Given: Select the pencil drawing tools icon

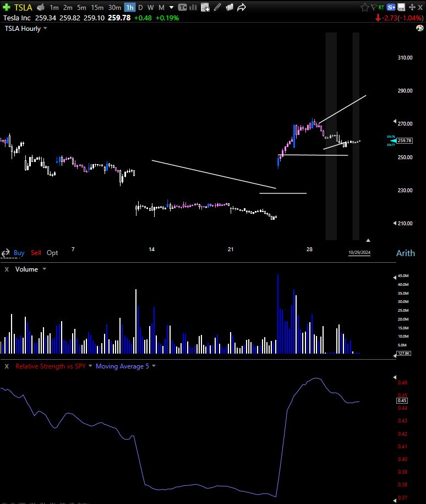Looking at the screenshot, I should [x=217, y=7].
